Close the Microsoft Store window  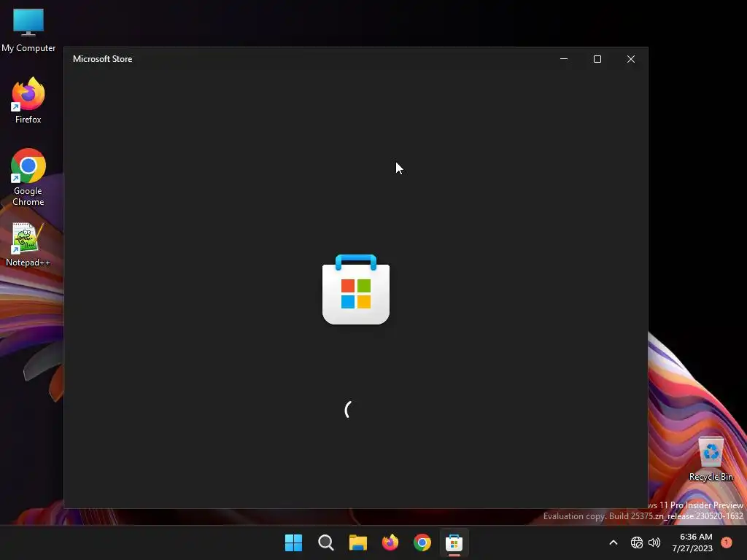pyautogui.click(x=631, y=59)
